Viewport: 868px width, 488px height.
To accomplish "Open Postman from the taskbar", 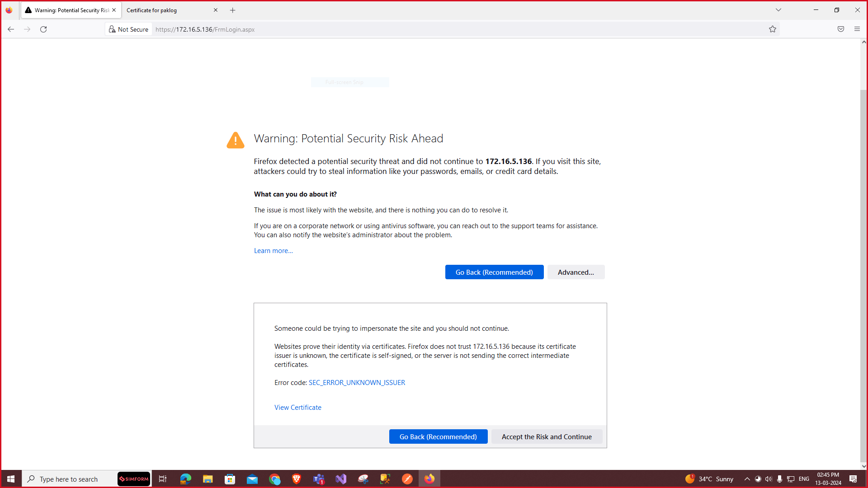I will click(407, 479).
